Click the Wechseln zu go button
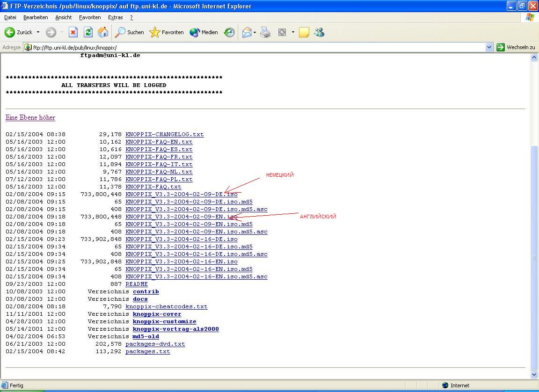Screen dimensions: 539x392 tap(516, 47)
